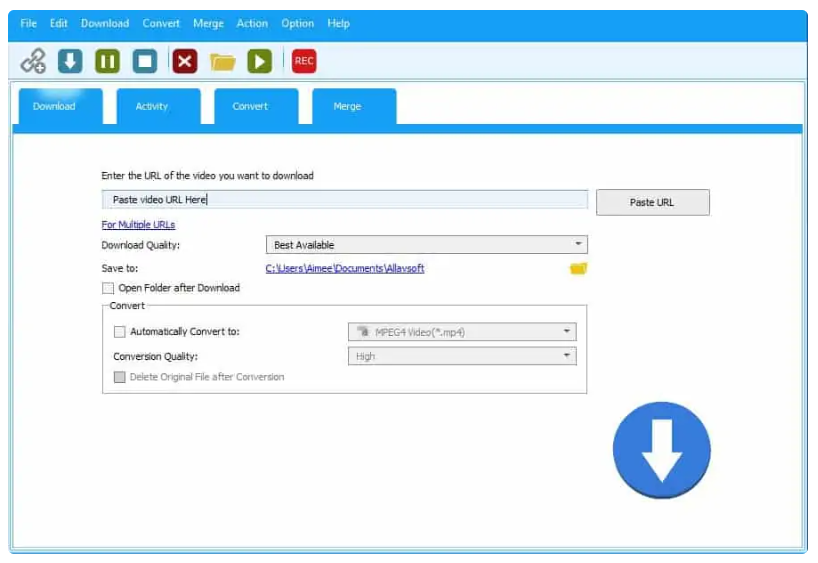Start recording with the red REC icon
The image size is (818, 563).
coord(304,61)
